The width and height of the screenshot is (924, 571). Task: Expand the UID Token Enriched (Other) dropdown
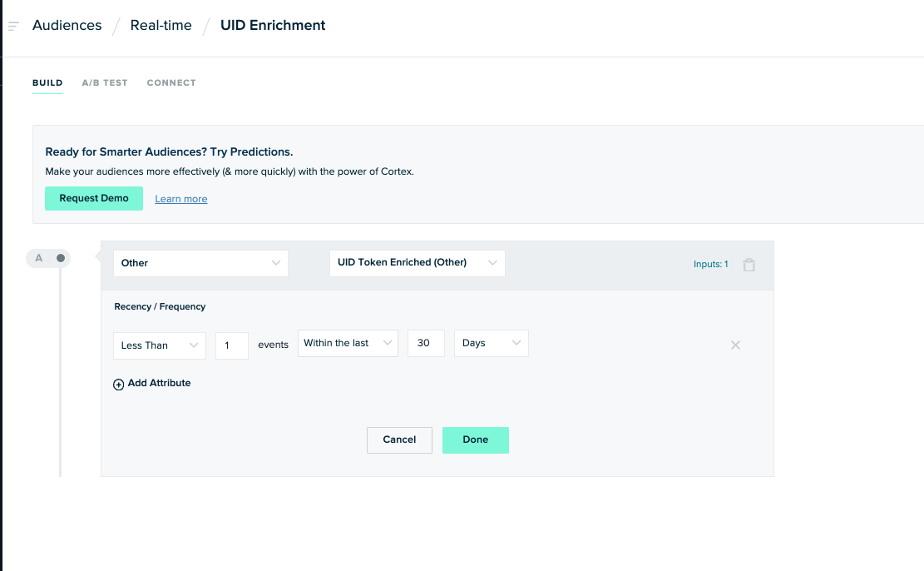418,262
